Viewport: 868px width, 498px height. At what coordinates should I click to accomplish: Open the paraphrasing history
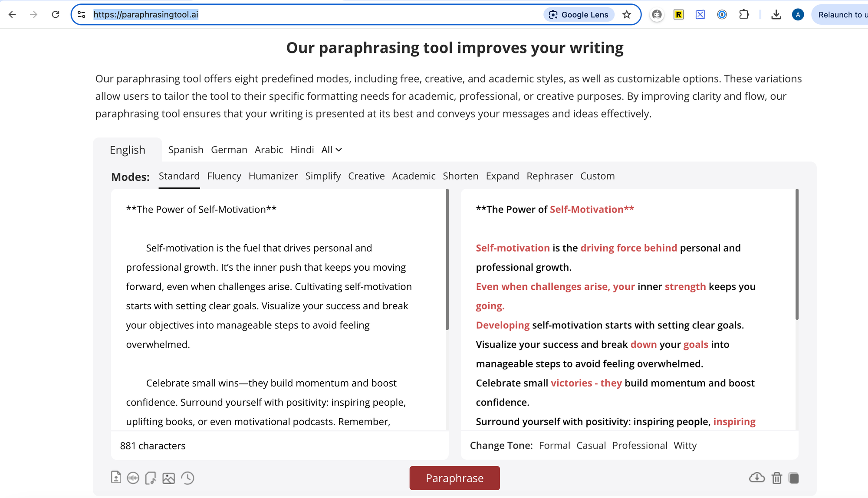click(x=187, y=478)
